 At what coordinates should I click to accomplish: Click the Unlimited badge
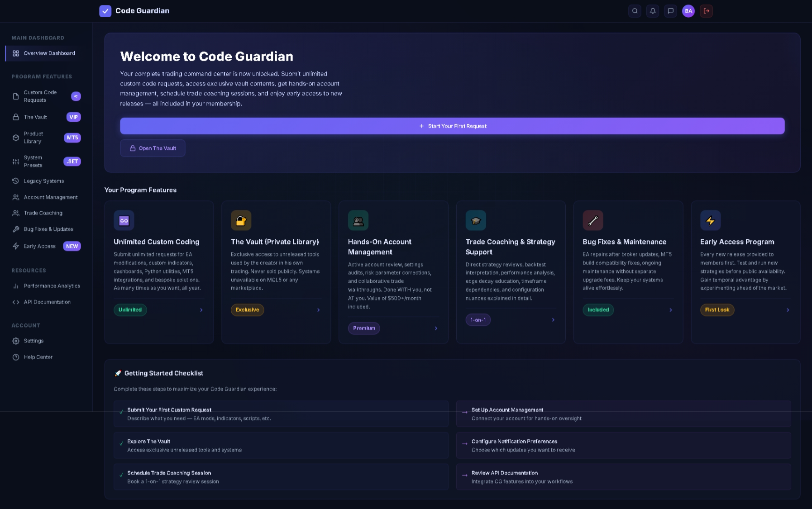tap(130, 310)
